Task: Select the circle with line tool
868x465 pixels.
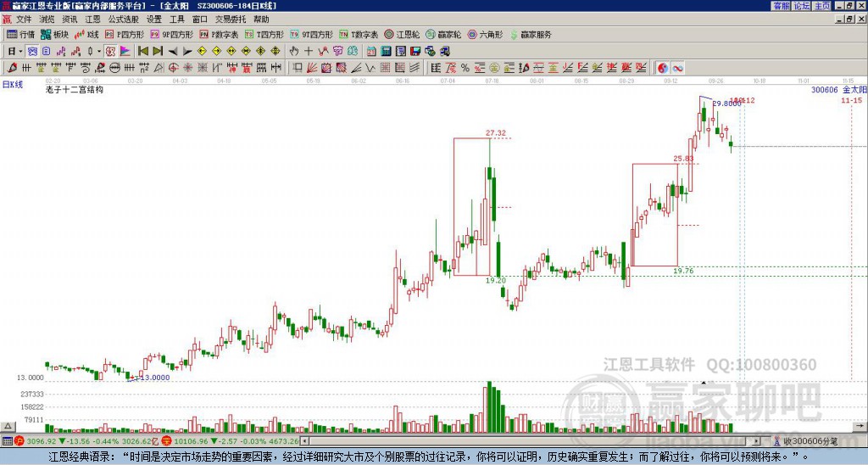Action: (115, 68)
